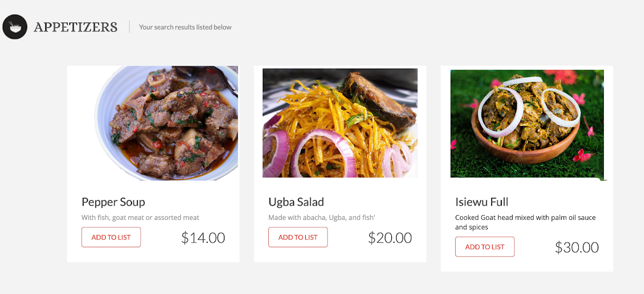Open the Isiewu Full photo

point(527,123)
